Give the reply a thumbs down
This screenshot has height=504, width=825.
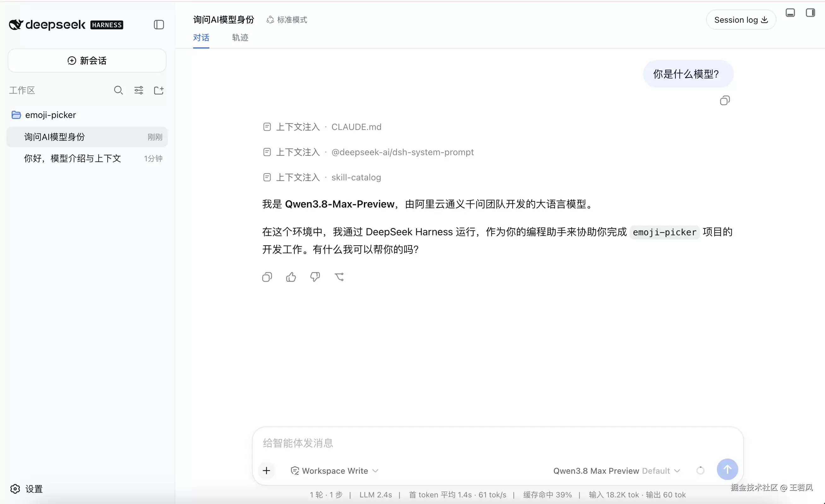pyautogui.click(x=315, y=277)
